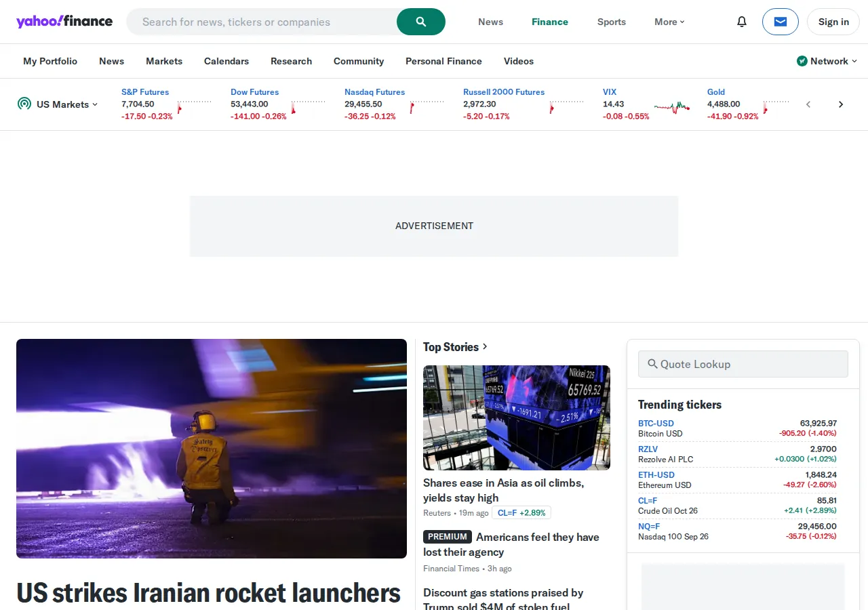The image size is (868, 610).
Task: Open News link in top header
Action: (490, 22)
